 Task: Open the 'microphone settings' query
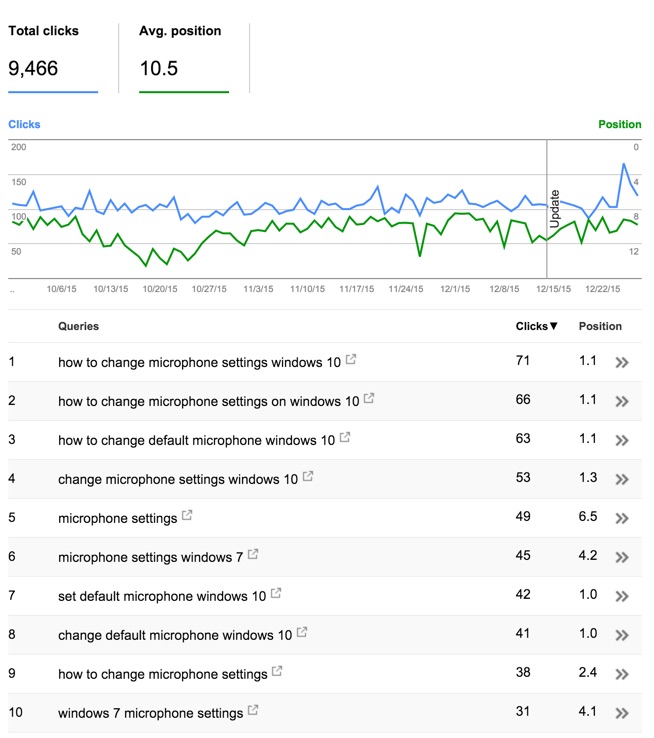tap(118, 519)
